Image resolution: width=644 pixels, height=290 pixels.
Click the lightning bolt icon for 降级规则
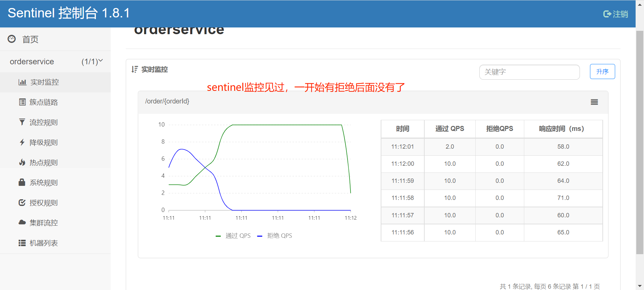click(x=22, y=142)
